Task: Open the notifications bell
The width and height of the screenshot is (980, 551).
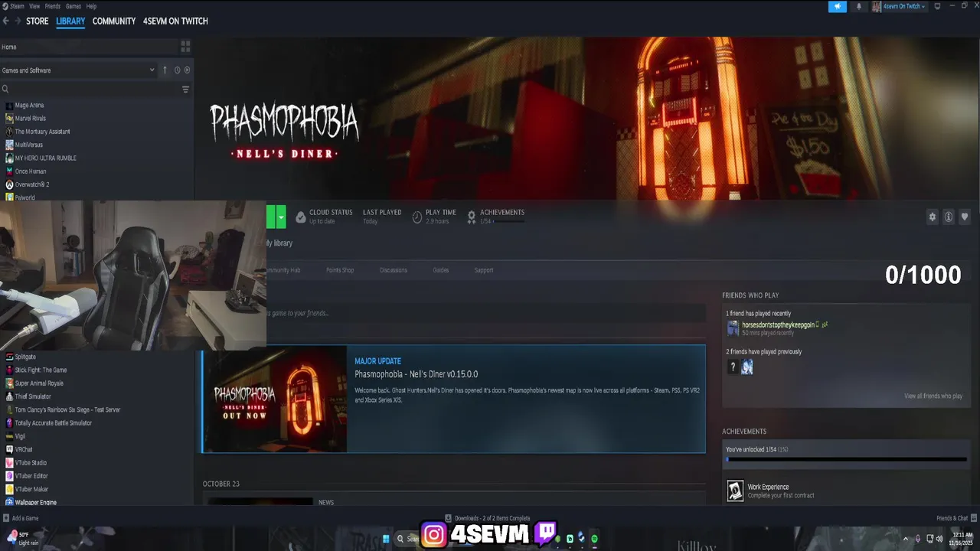Action: click(858, 6)
